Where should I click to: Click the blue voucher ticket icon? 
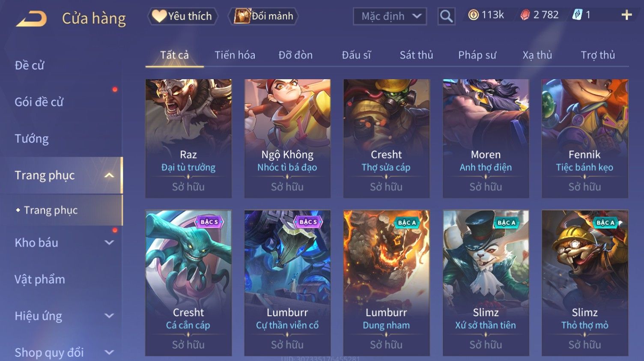tap(577, 15)
